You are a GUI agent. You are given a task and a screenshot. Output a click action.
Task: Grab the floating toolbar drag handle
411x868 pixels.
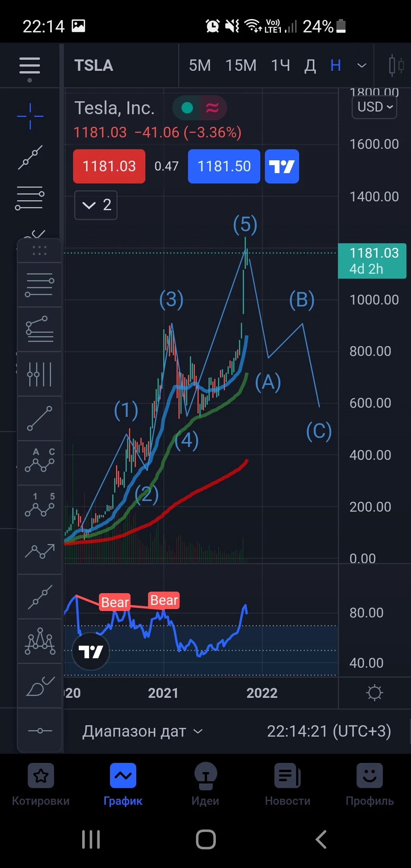click(40, 251)
